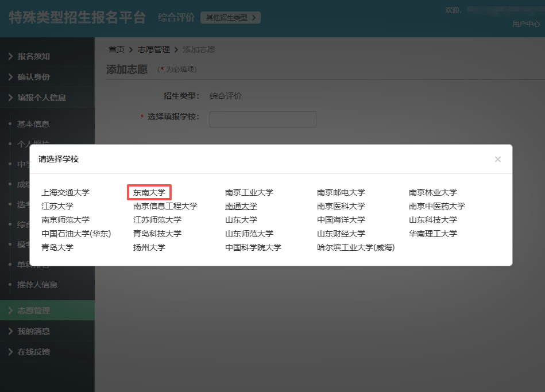This screenshot has height=392, width=545.
Task: Select 山东科技大学
Action: pos(433,220)
